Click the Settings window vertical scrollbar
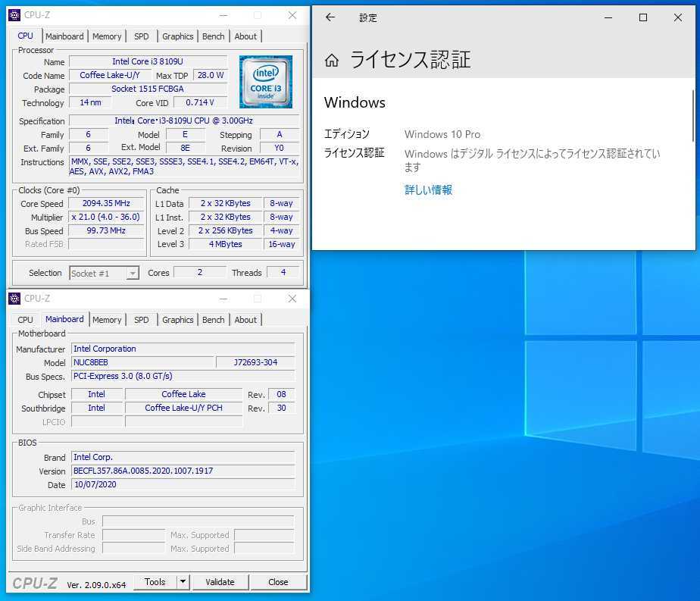Viewport: 700px width, 601px height. tap(693, 116)
